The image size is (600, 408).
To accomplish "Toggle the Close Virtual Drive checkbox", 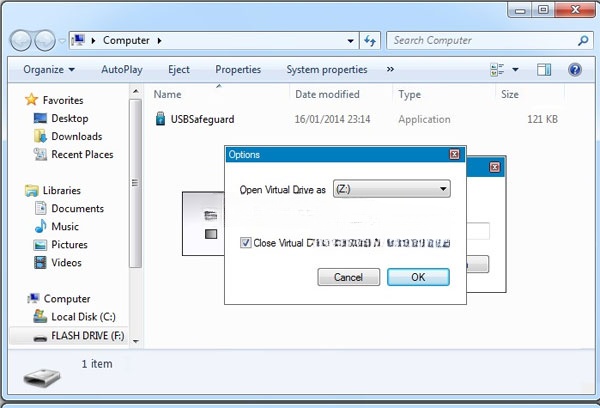I will (x=245, y=243).
